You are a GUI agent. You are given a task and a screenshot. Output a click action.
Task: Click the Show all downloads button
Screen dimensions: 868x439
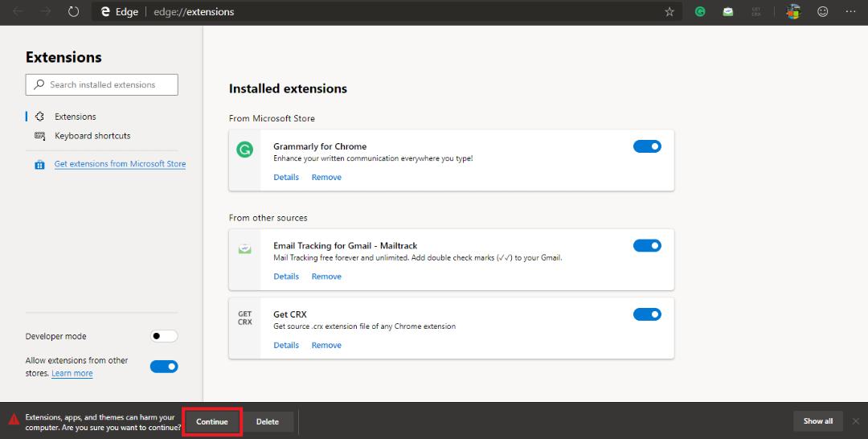818,421
